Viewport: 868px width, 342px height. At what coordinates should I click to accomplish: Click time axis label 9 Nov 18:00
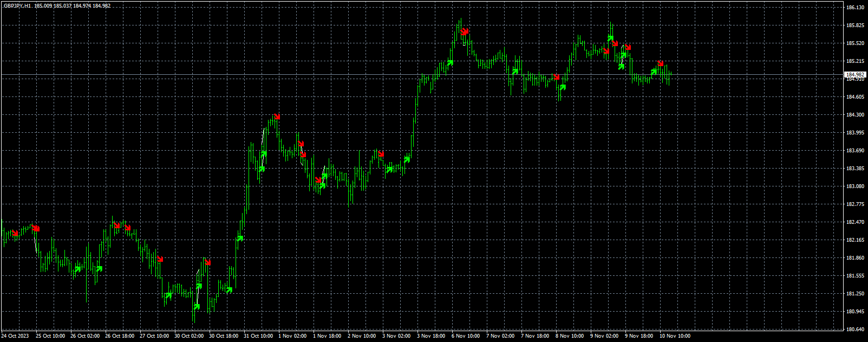[639, 336]
